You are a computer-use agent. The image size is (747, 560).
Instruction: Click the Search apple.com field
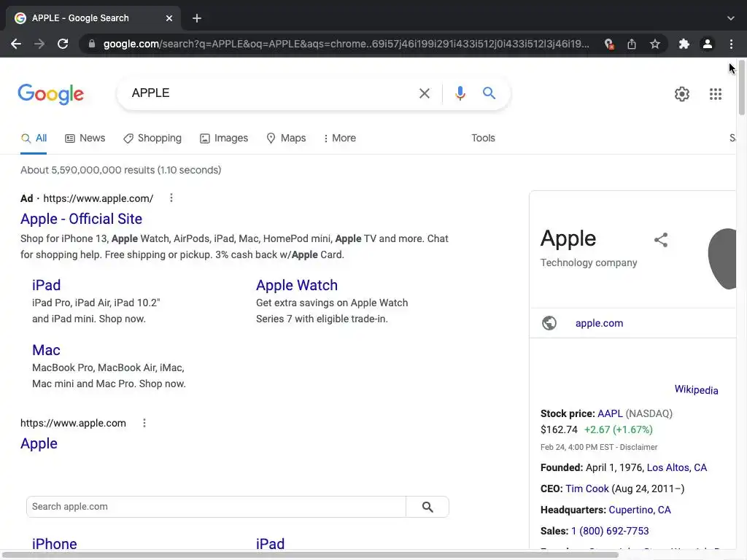(x=216, y=507)
